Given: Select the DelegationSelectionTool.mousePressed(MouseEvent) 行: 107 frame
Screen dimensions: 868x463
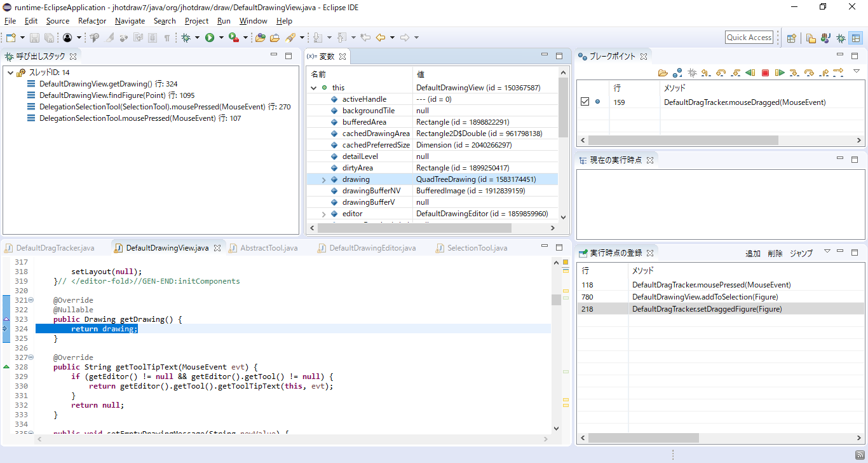Looking at the screenshot, I should (x=134, y=118).
